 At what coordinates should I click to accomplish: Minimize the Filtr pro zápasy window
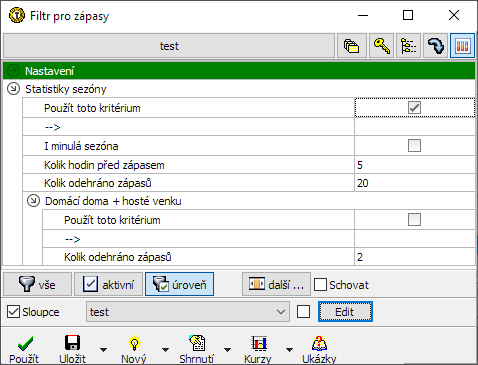pos(363,15)
